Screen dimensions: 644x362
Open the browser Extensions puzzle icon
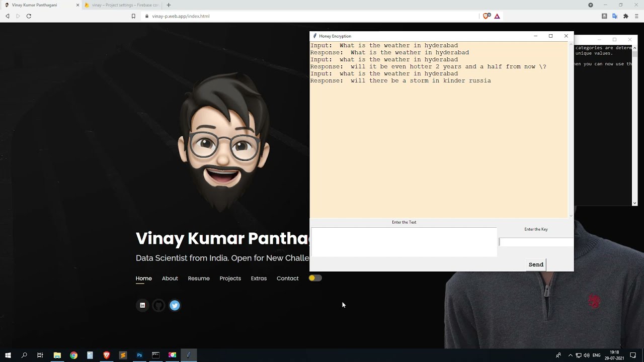coord(625,16)
